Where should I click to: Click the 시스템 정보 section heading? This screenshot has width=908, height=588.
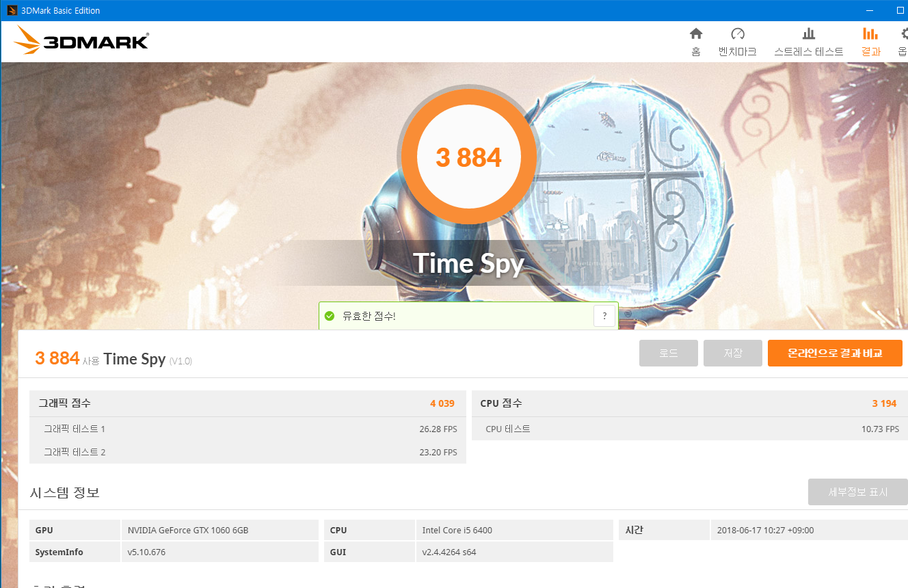pos(65,492)
